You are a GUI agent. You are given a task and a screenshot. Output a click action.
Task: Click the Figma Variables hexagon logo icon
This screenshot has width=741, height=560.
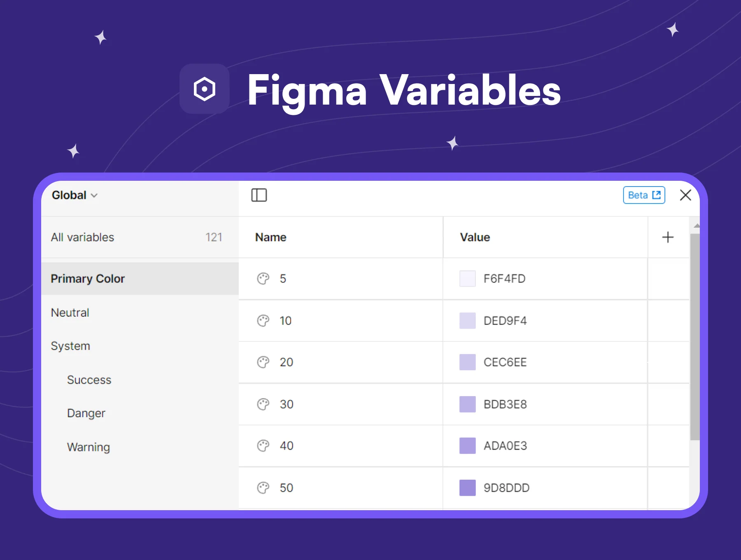click(205, 89)
